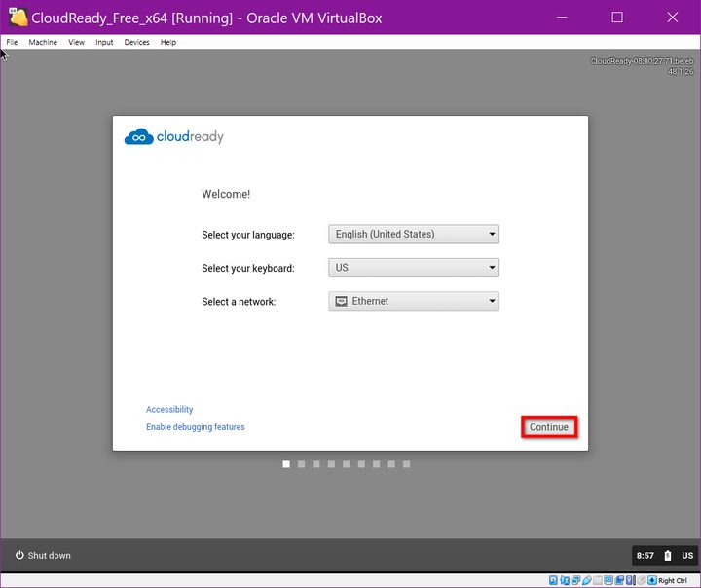Click the CloudReady cloud logo

coord(139,137)
